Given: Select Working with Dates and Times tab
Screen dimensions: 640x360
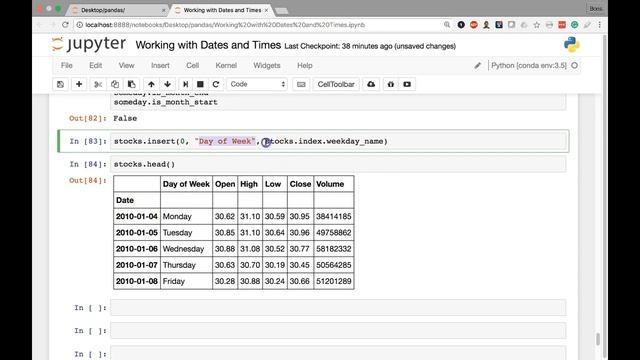Looking at the screenshot, I should pos(222,10).
